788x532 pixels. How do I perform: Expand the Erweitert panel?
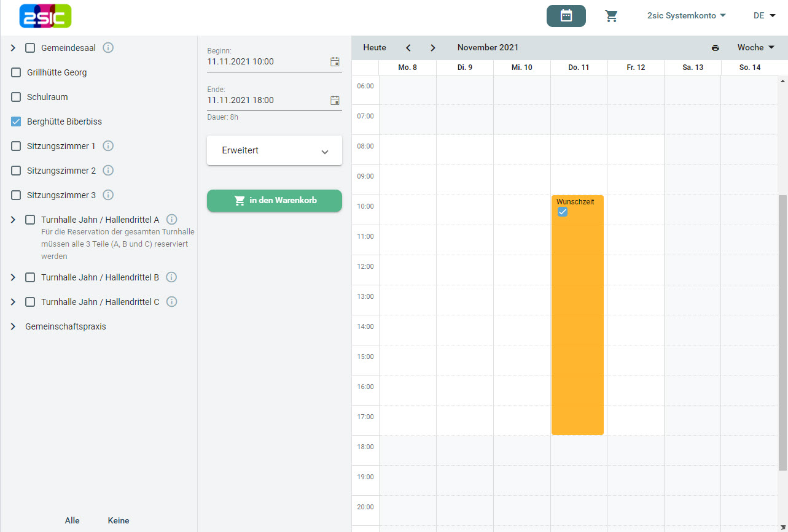tap(274, 150)
